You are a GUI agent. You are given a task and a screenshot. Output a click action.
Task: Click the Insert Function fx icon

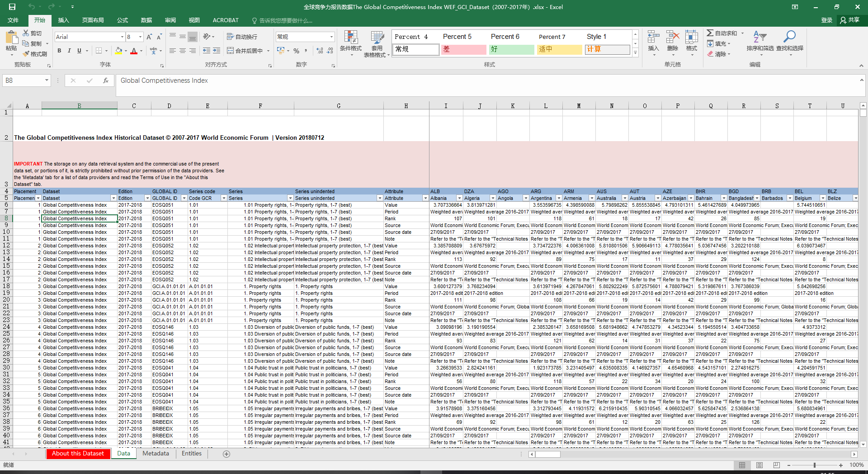pos(105,81)
